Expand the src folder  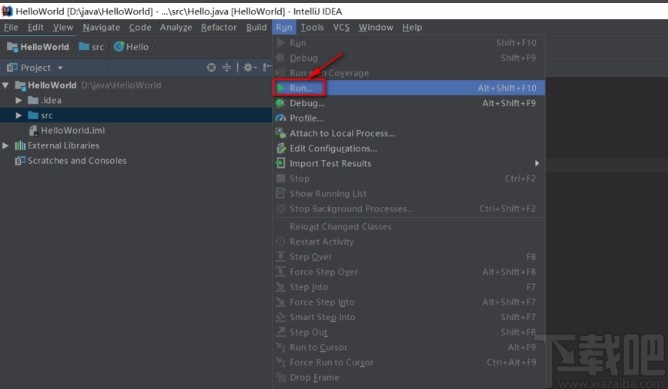click(x=18, y=115)
